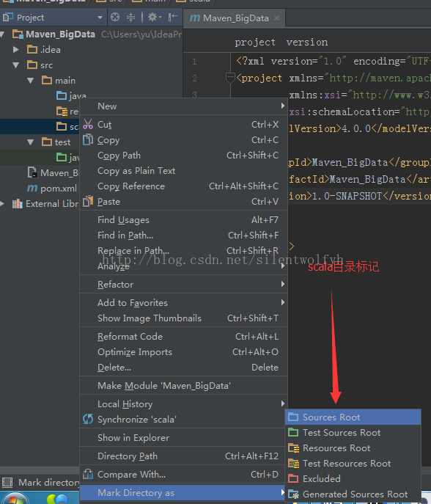
Task: Mark directory as Resources Root
Action: [x=353, y=448]
